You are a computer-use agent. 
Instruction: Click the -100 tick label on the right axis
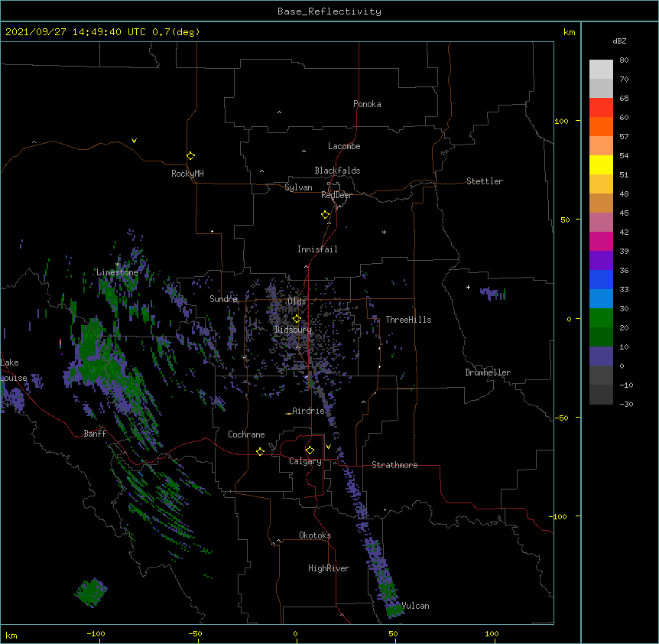click(559, 516)
